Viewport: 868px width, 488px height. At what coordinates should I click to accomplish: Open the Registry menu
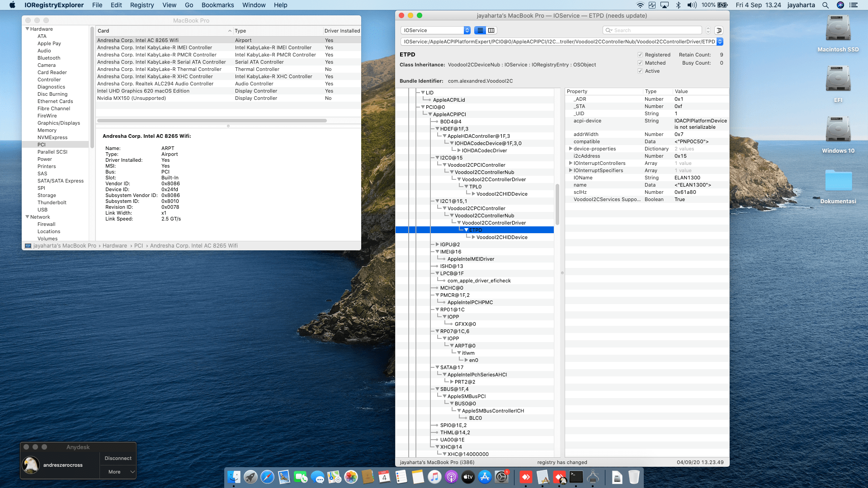pyautogui.click(x=142, y=5)
